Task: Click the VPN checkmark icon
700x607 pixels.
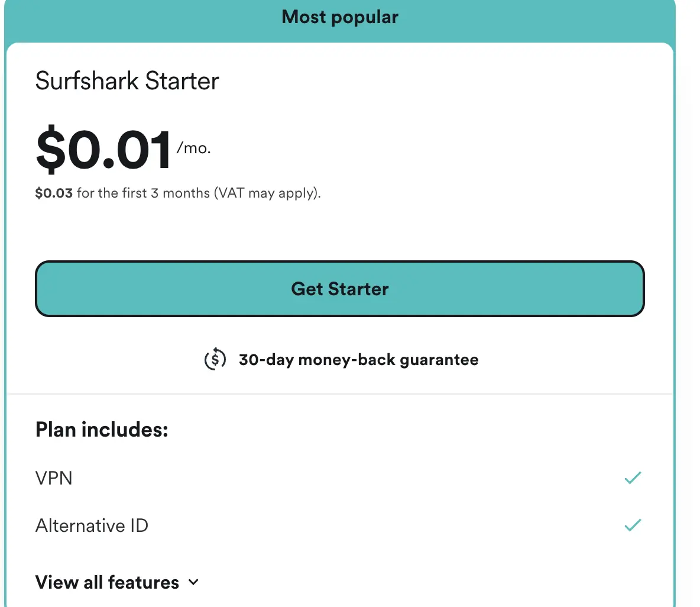Action: (x=633, y=478)
